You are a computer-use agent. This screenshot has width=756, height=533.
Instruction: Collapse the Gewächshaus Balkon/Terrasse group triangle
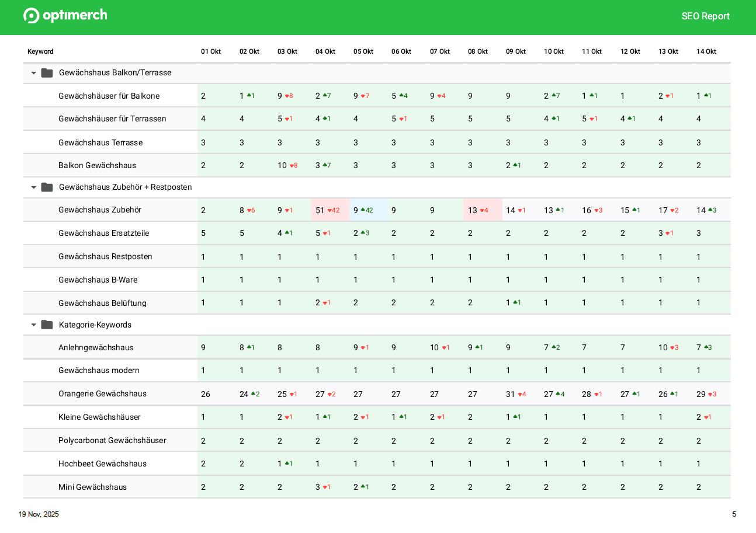[x=33, y=72]
